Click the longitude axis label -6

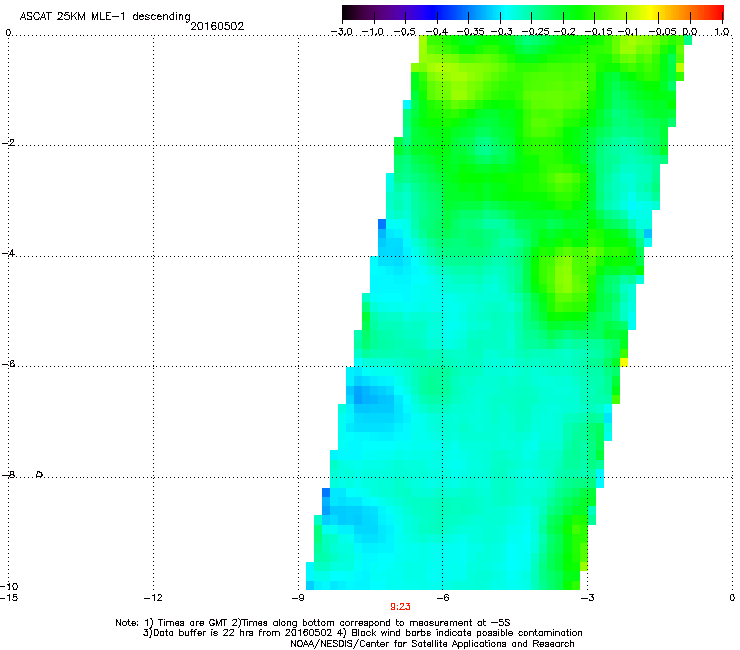(442, 598)
